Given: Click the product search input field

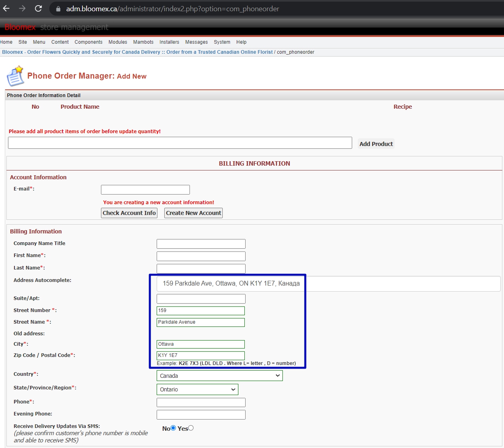Looking at the screenshot, I should [180, 143].
